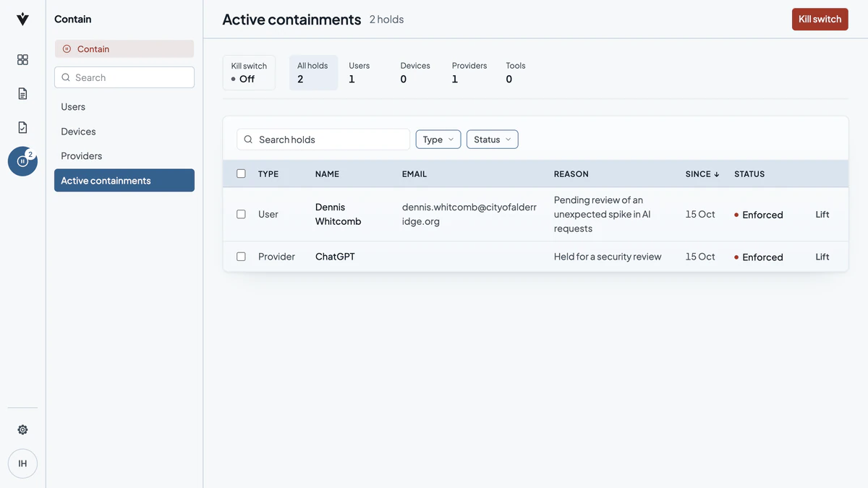The width and height of the screenshot is (868, 488).
Task: Open Providers in the Contain sidebar
Action: [x=124, y=156]
